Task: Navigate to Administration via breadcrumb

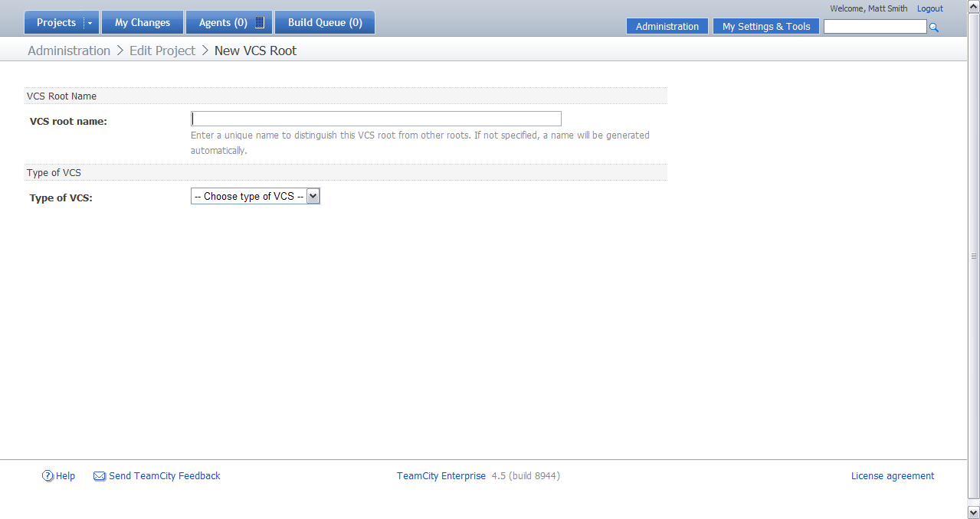Action: click(x=68, y=50)
